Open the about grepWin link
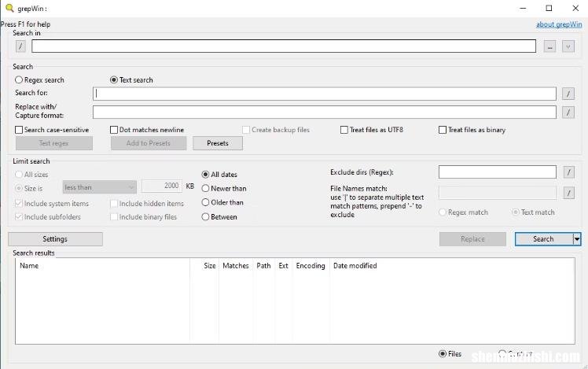 point(559,24)
